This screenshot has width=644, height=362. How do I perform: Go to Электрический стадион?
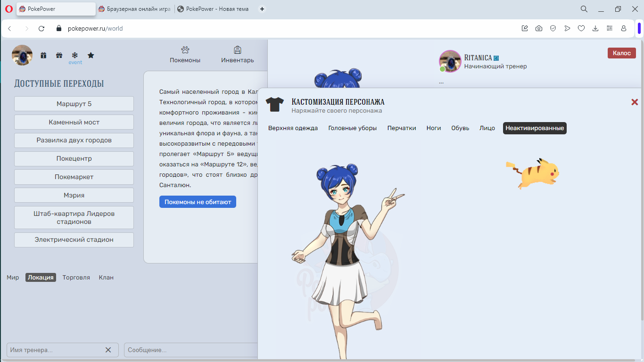coord(74,239)
